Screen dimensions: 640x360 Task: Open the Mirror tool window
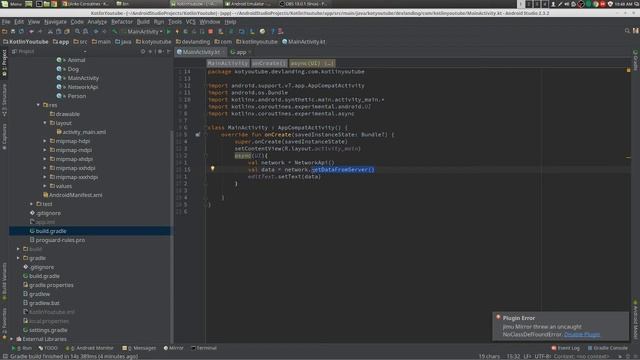(x=173, y=348)
